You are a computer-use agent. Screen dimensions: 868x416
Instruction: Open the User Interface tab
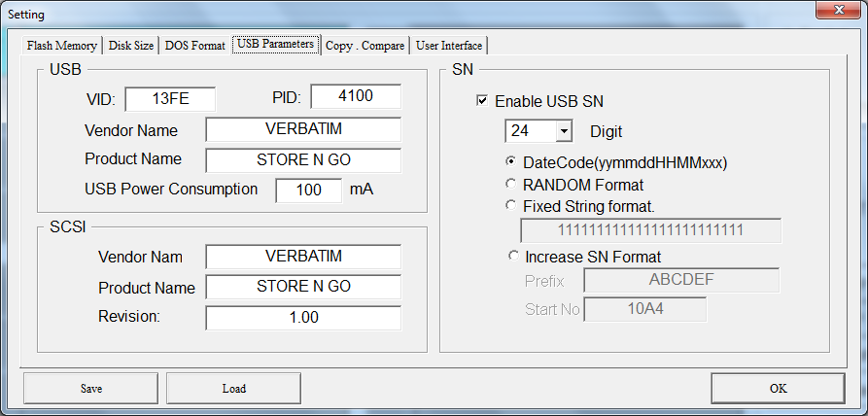(449, 46)
